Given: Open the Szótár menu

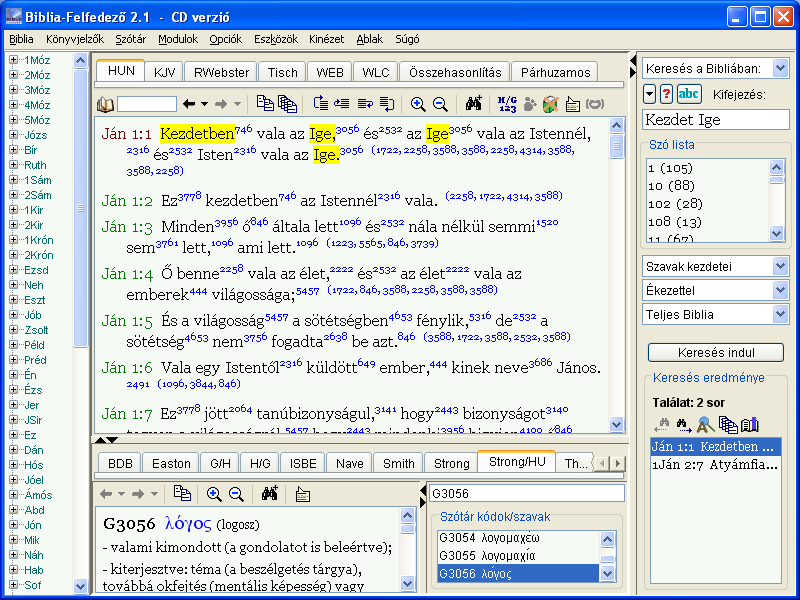Looking at the screenshot, I should (x=131, y=39).
